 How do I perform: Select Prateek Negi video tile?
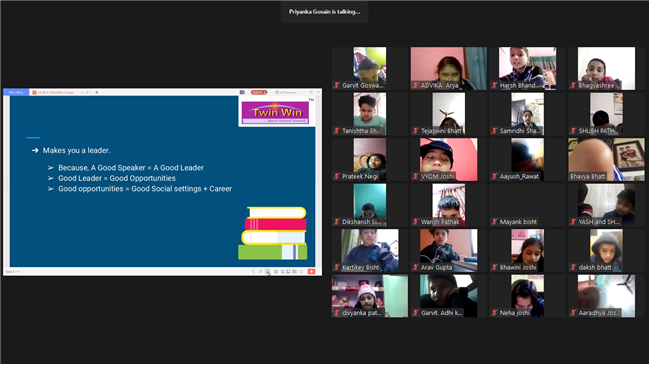coord(370,160)
